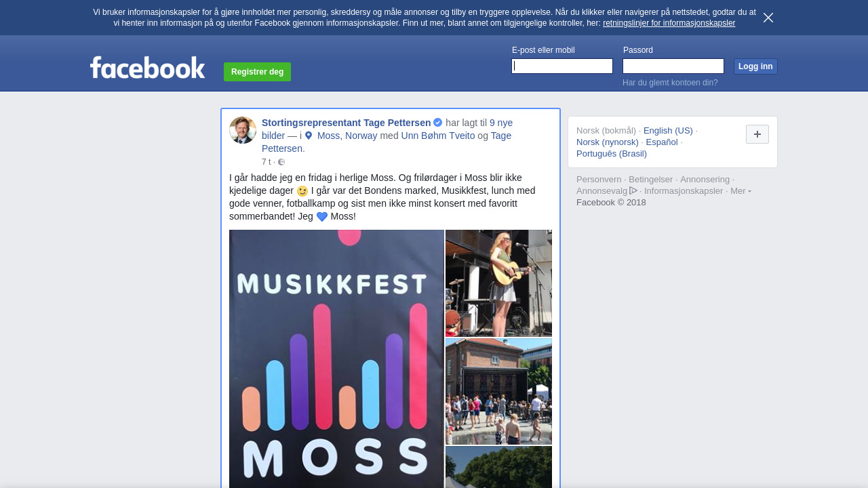The height and width of the screenshot is (488, 868).
Task: Open the Unn Bøhm Tveito profile link
Action: coord(438,136)
